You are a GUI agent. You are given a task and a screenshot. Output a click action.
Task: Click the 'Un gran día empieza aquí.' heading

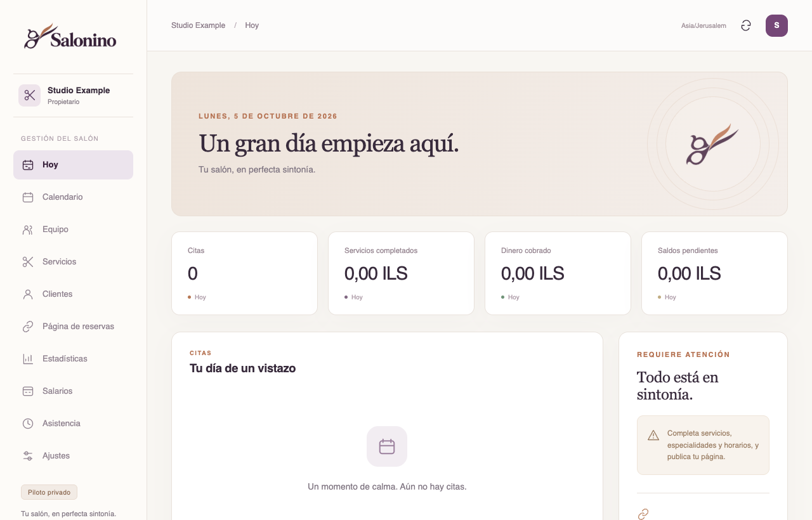point(329,144)
